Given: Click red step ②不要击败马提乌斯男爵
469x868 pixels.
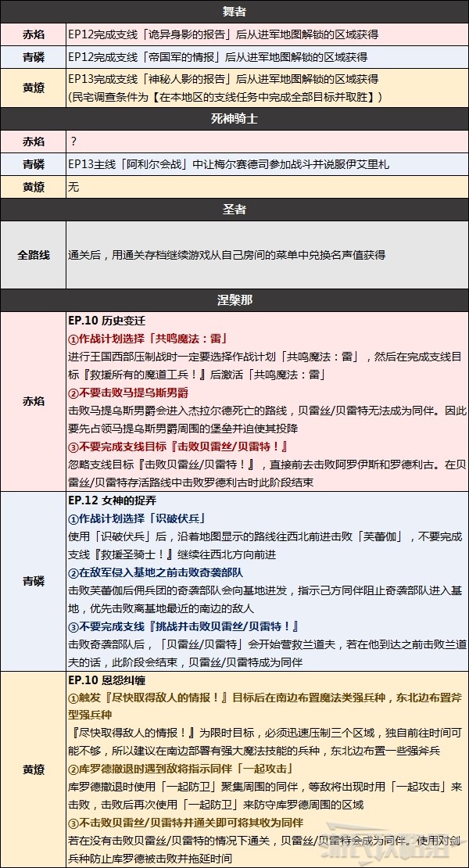Looking at the screenshot, I should tap(128, 392).
